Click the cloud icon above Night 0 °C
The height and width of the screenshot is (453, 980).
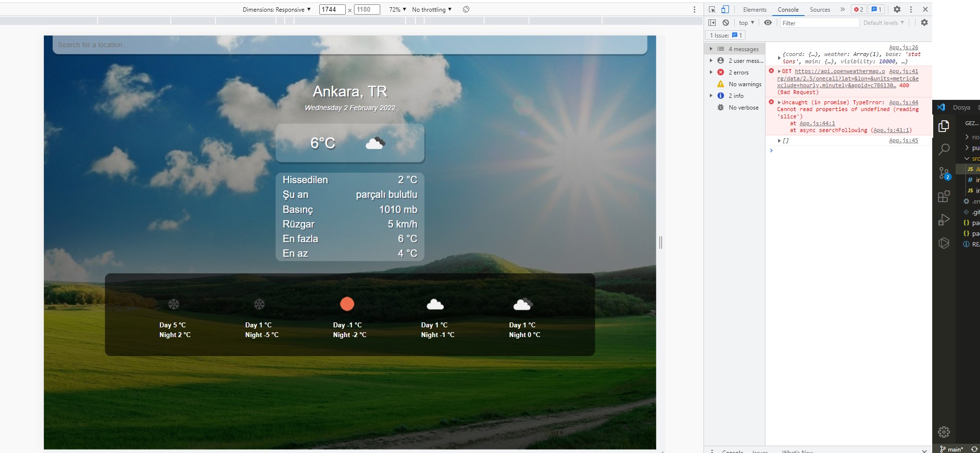pos(523,304)
